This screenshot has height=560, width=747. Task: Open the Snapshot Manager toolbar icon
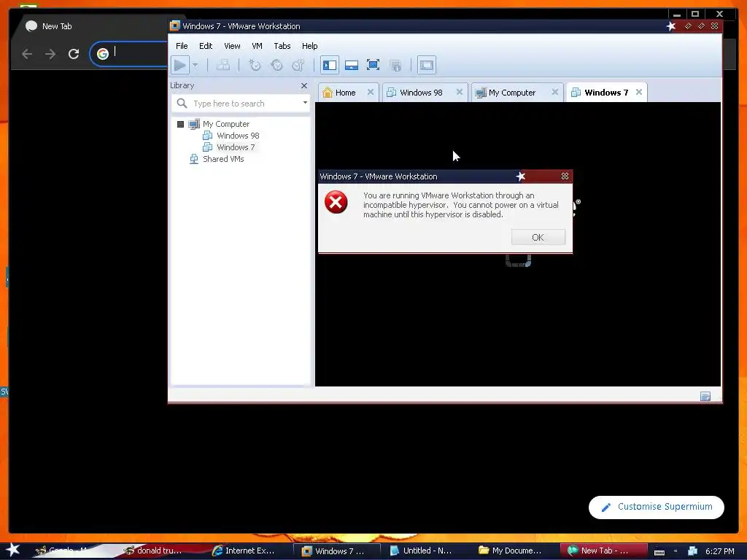pyautogui.click(x=298, y=65)
